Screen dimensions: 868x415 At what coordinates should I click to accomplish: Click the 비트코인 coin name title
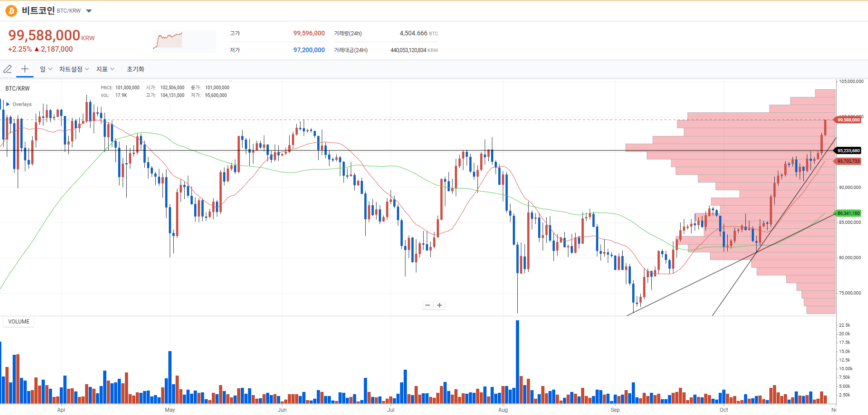tap(38, 10)
